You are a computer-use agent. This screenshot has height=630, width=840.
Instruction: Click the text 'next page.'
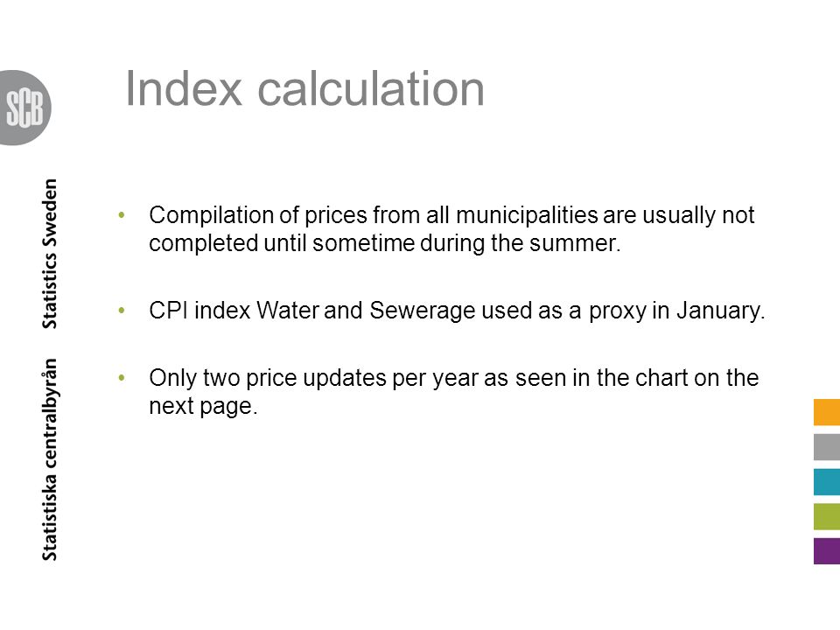(x=203, y=406)
